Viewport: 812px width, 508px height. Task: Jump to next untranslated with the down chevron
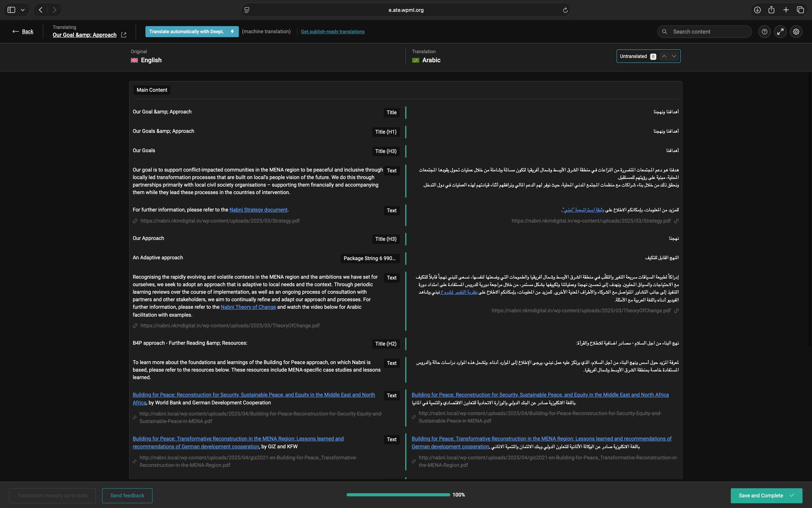point(674,56)
